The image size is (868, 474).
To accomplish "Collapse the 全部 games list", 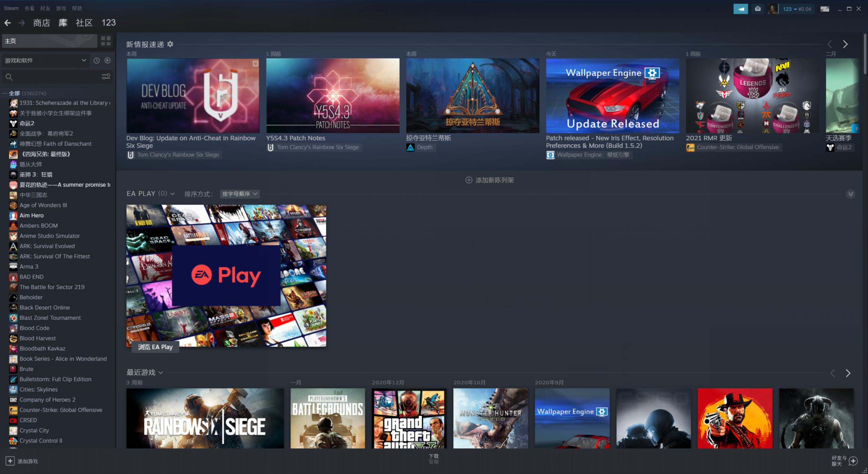I will tap(5, 93).
